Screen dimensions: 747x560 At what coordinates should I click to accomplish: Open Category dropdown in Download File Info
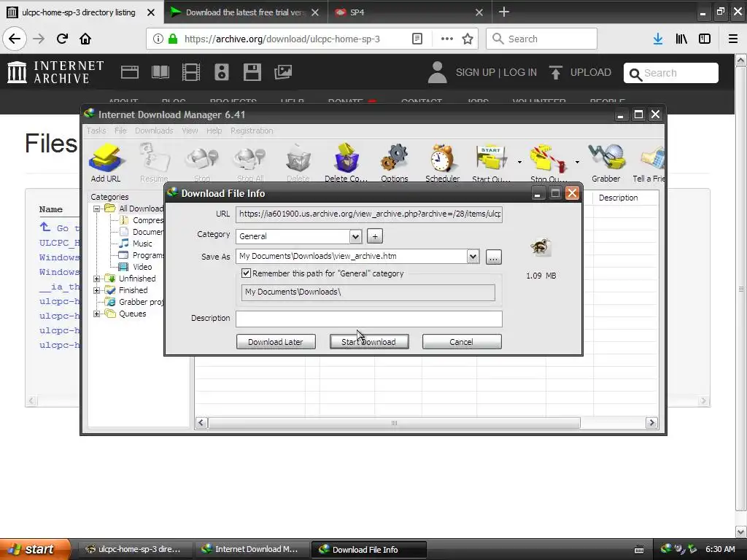click(355, 236)
